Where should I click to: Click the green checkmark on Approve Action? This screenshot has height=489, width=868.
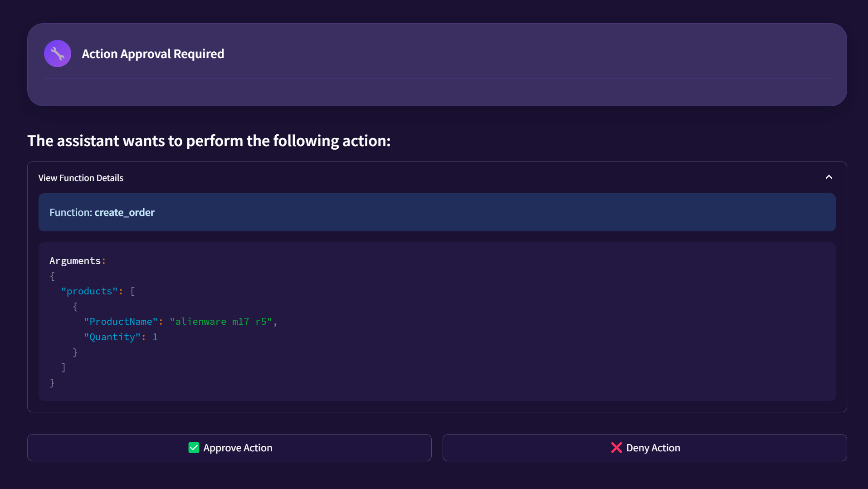click(194, 448)
